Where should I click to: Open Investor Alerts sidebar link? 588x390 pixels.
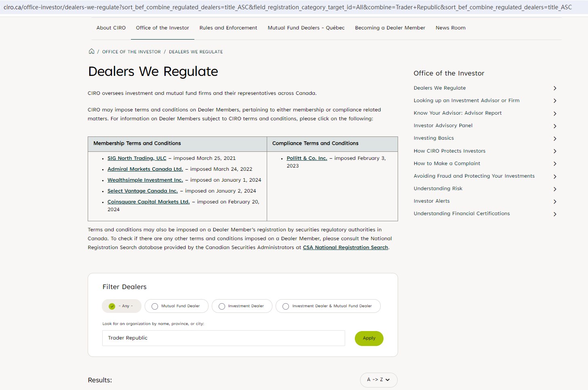pyautogui.click(x=432, y=201)
